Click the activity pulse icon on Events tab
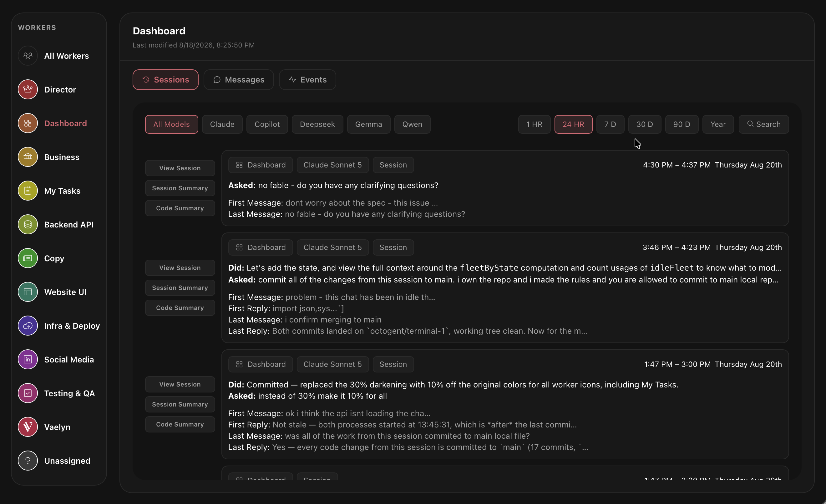The height and width of the screenshot is (504, 826). point(292,80)
